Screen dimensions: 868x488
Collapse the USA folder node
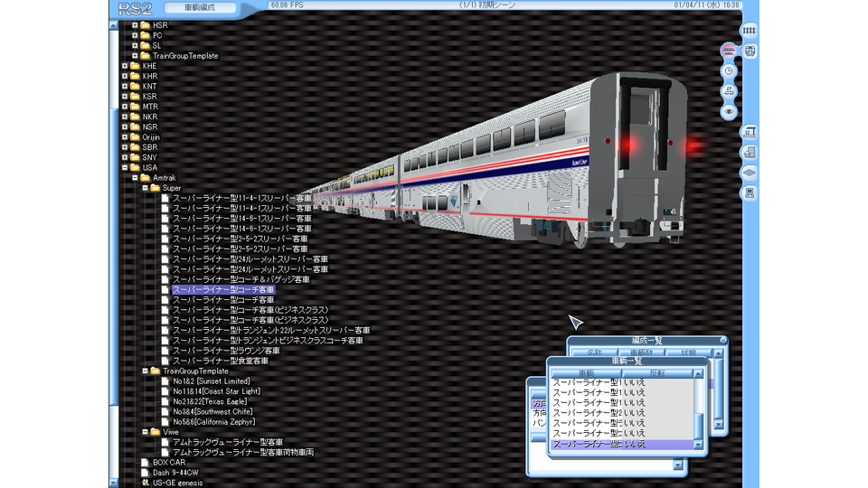point(125,168)
